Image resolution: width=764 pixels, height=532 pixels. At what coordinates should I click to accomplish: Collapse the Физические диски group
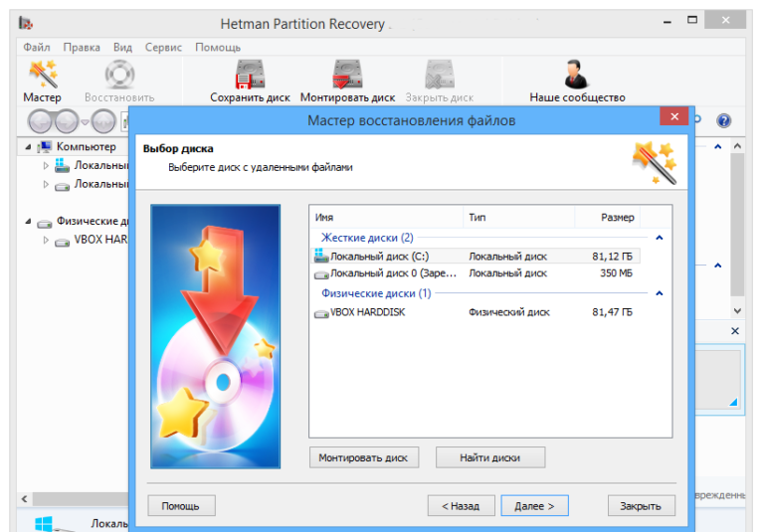659,293
